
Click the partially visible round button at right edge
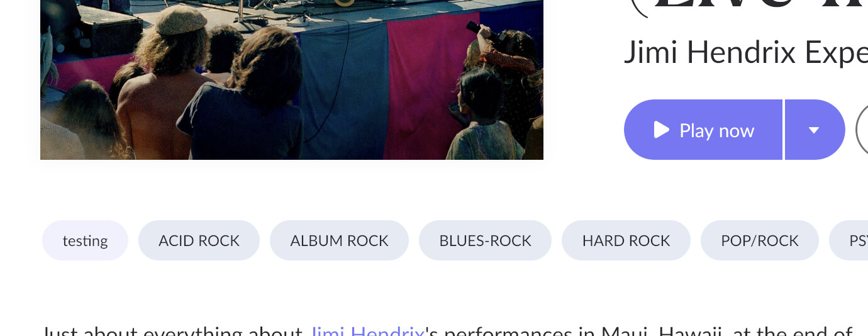coord(862,130)
